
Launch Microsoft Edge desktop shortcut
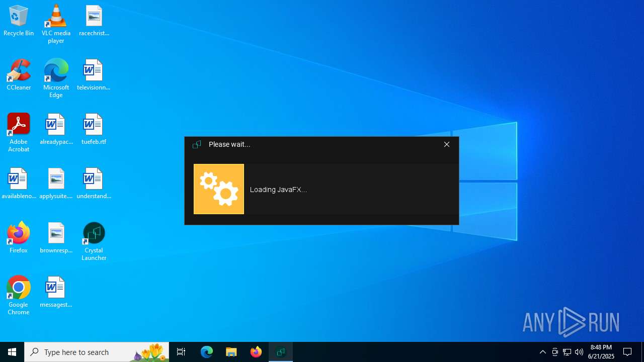point(56,78)
